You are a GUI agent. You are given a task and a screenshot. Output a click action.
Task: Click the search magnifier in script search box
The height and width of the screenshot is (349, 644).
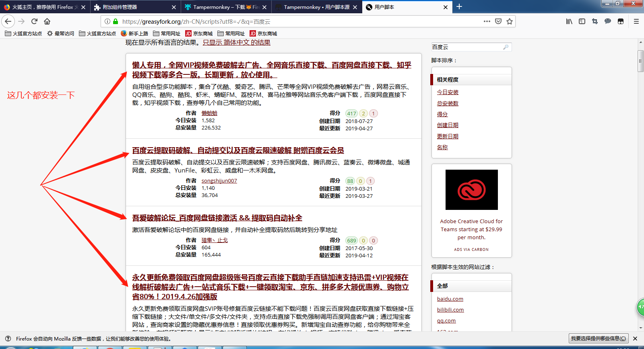point(506,47)
